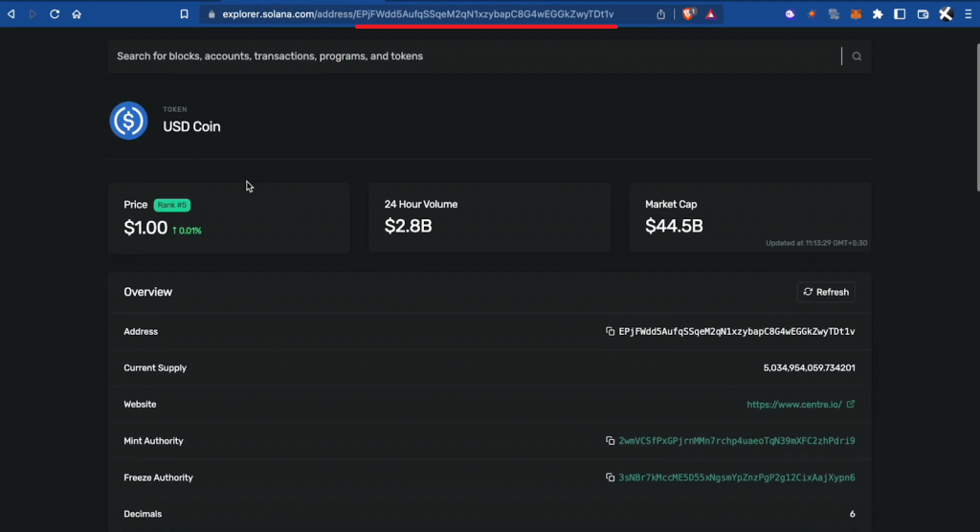Copy the Freeze Authority address

[610, 477]
